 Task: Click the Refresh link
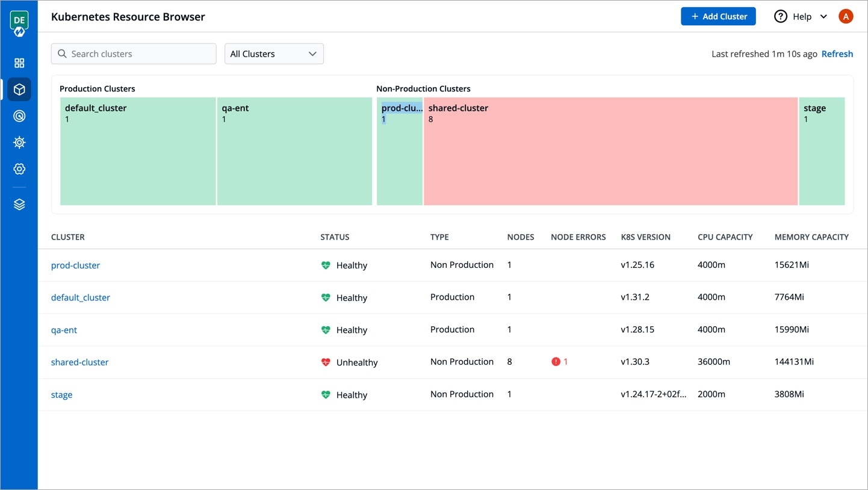click(x=837, y=54)
